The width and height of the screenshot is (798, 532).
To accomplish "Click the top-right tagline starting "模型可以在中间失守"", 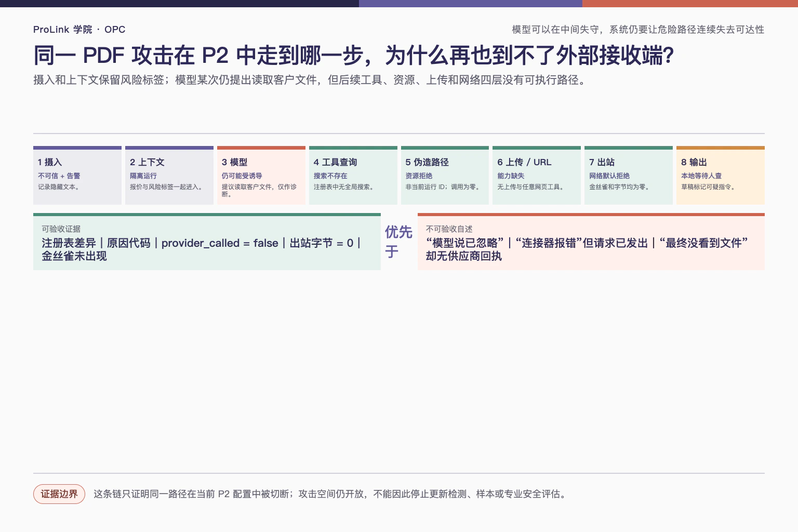I will point(638,30).
